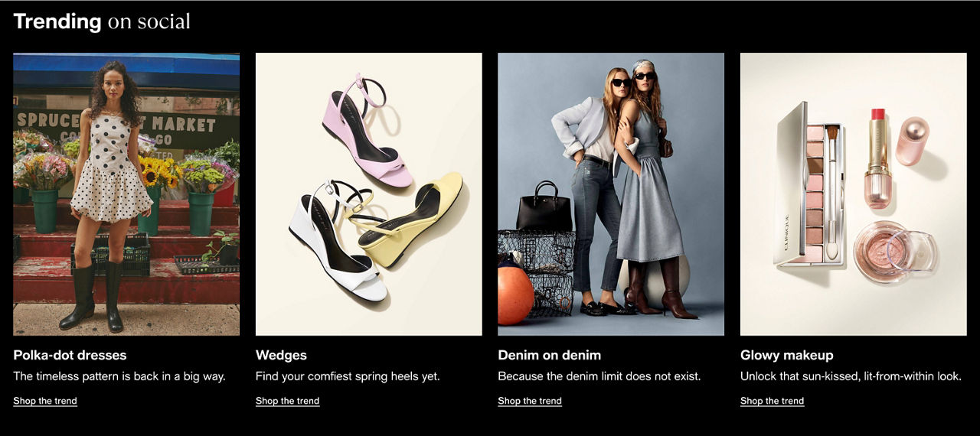980x436 pixels.
Task: Shop the trend for Wedges
Action: tap(288, 401)
